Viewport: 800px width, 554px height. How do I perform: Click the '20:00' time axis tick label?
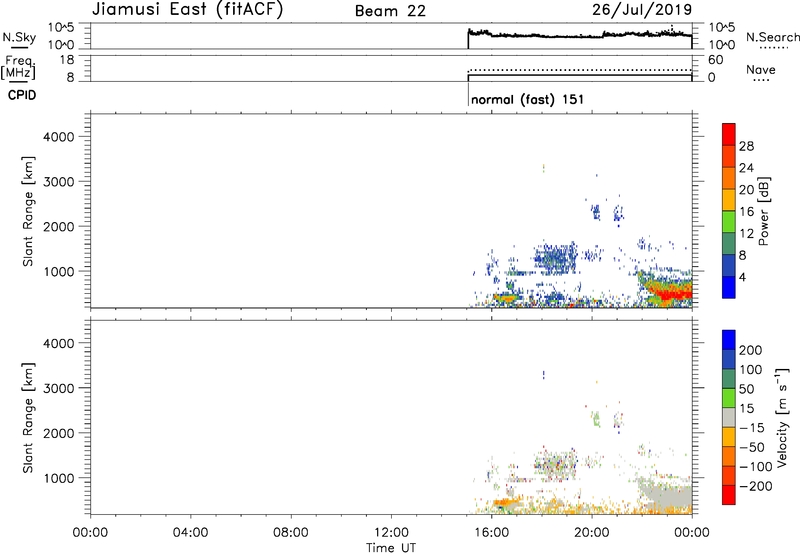tap(592, 533)
